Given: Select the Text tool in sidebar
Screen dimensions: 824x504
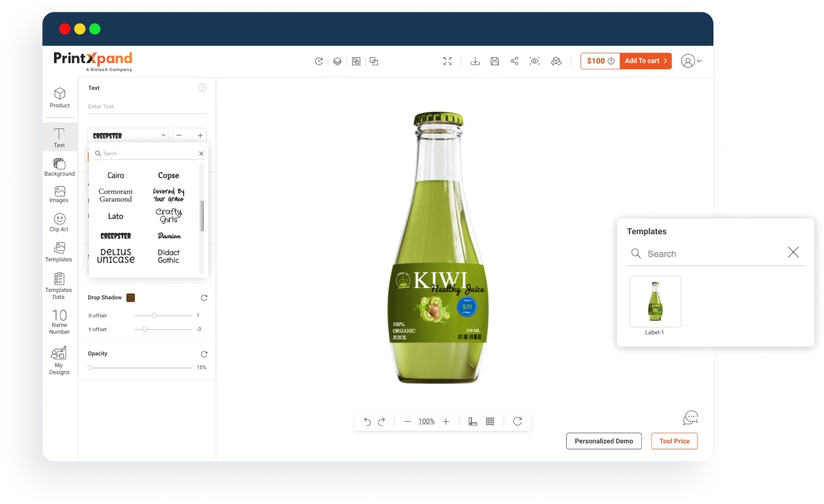Looking at the screenshot, I should (x=59, y=138).
